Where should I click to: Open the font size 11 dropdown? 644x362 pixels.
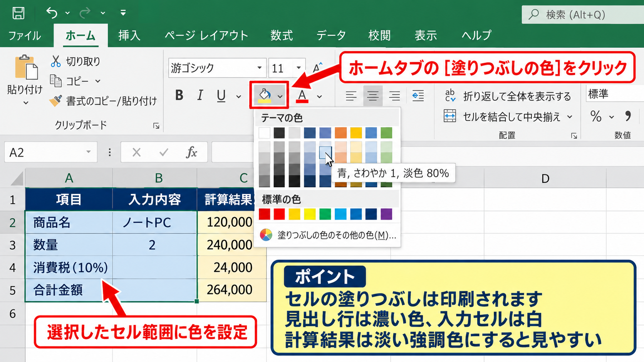click(299, 68)
